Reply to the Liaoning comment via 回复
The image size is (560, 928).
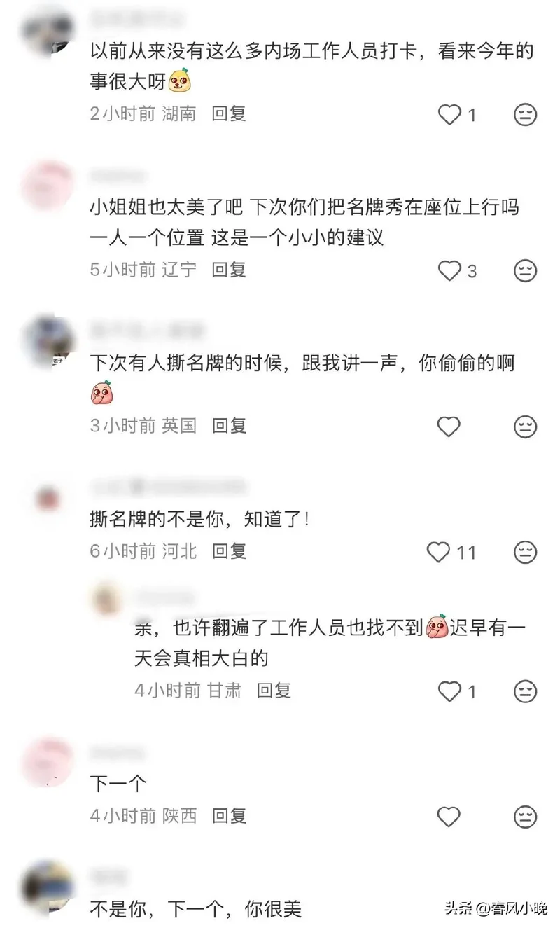coord(230,270)
